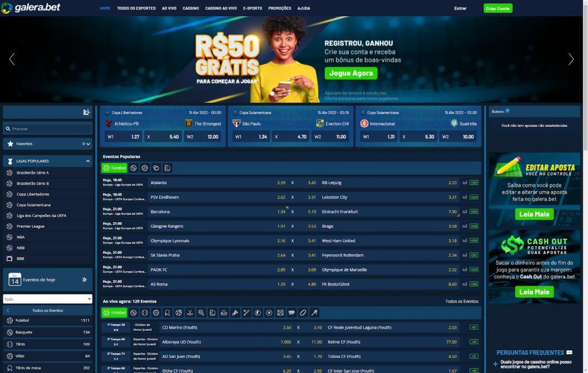The width and height of the screenshot is (588, 373).
Task: Select the badminton shuttlecock icon in the live row
Action: coord(235,312)
